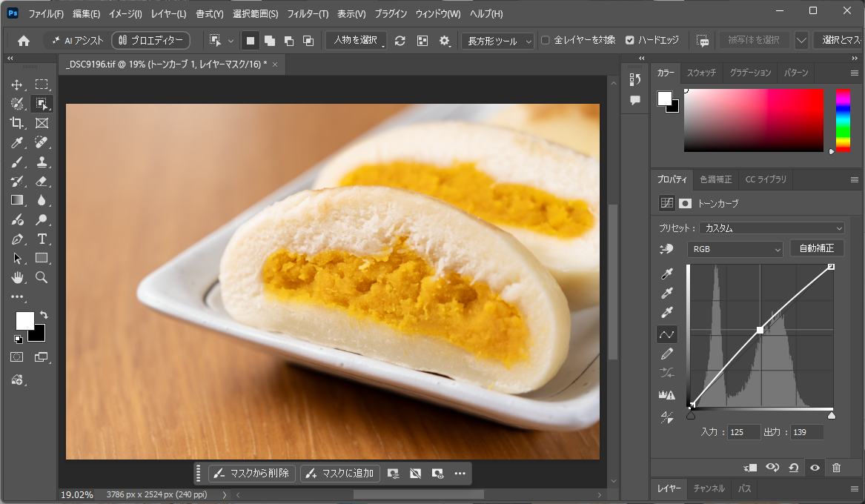Click the 自動補正 button

(x=817, y=248)
